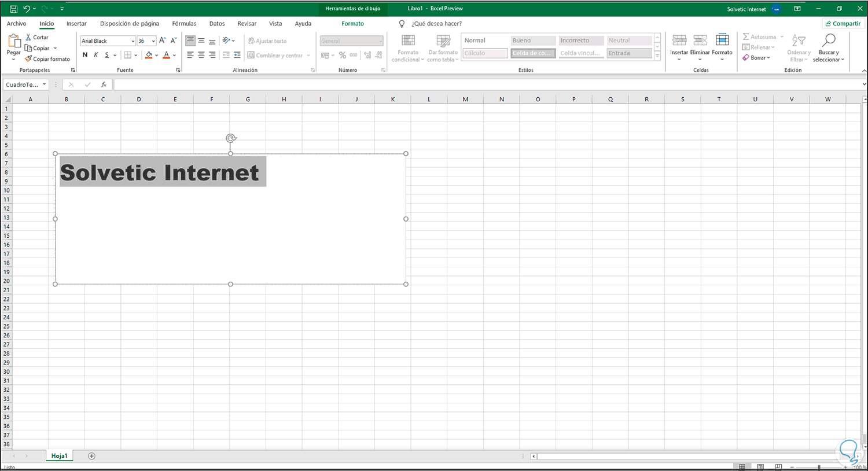
Task: Select the Hoja1 sheet tab
Action: (x=59, y=456)
